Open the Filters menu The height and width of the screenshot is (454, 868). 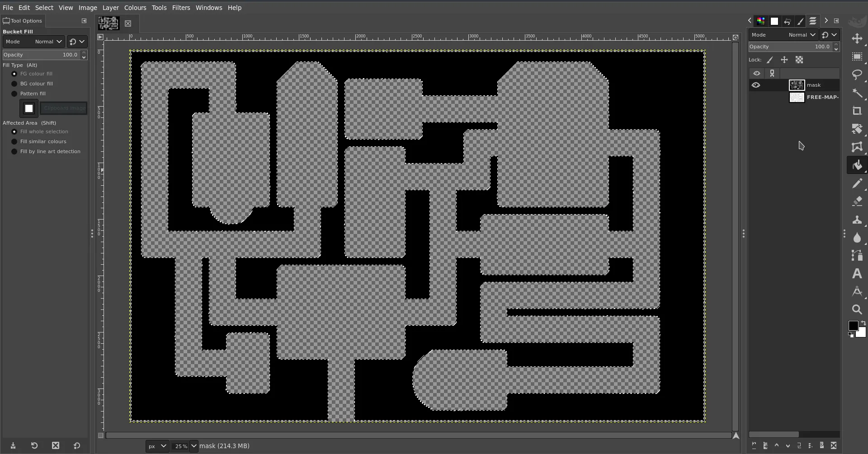[181, 8]
